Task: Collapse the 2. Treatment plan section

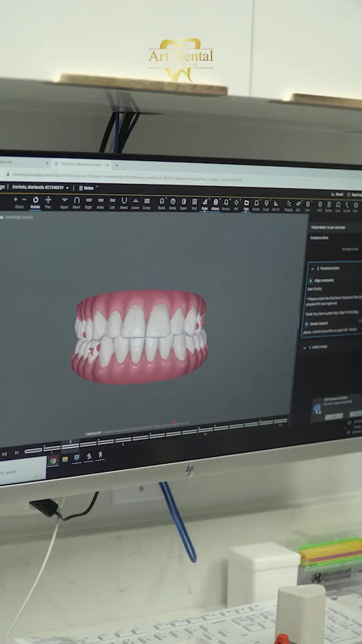Action: [x=312, y=268]
